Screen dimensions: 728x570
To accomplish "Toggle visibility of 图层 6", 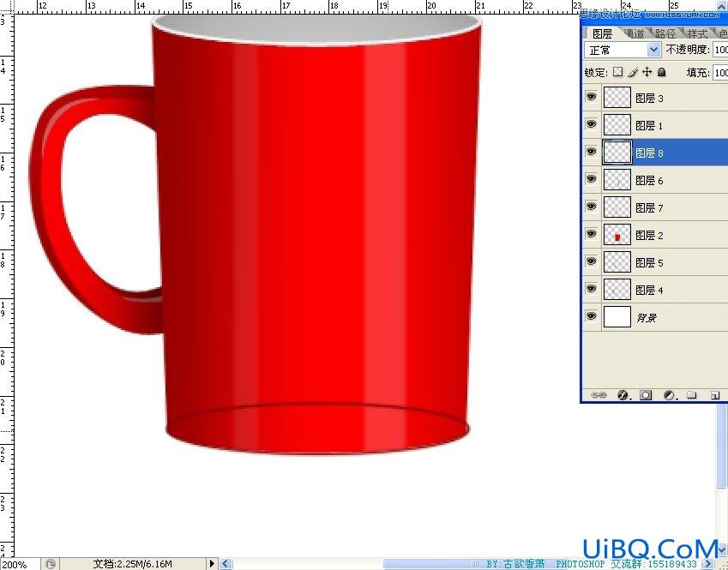I will [591, 178].
